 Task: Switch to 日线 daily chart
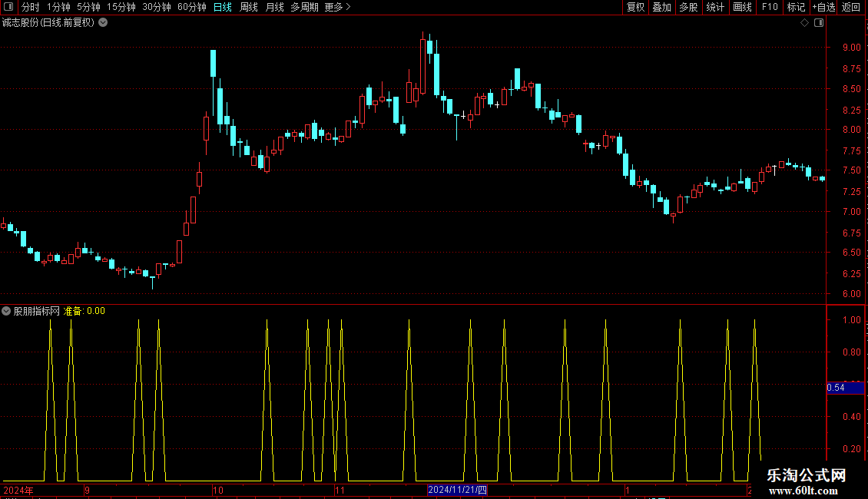click(223, 7)
